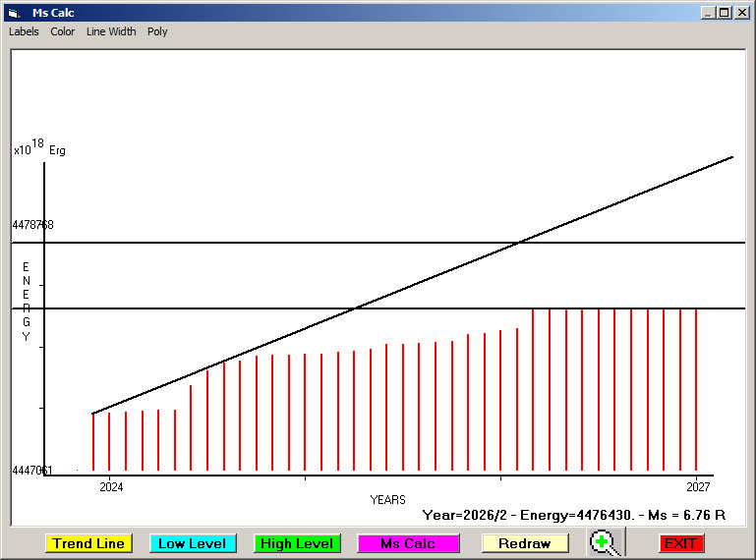
Task: Open the Line Width menu
Action: [x=111, y=31]
